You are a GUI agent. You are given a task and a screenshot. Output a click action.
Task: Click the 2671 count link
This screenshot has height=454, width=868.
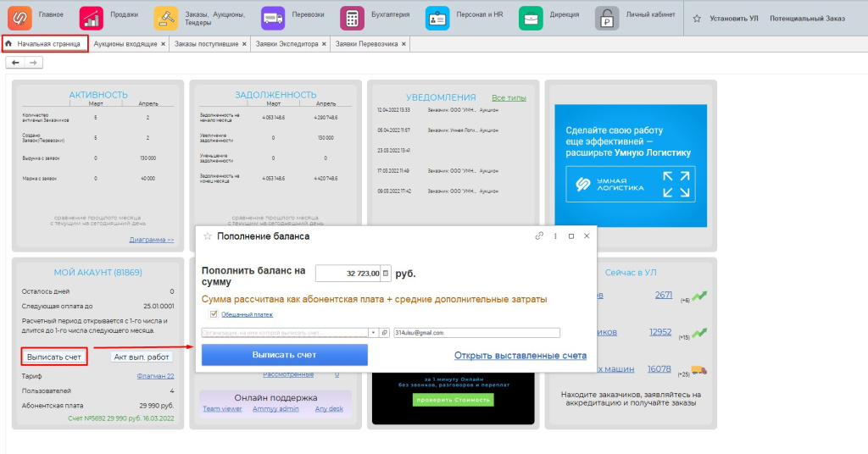coord(663,296)
